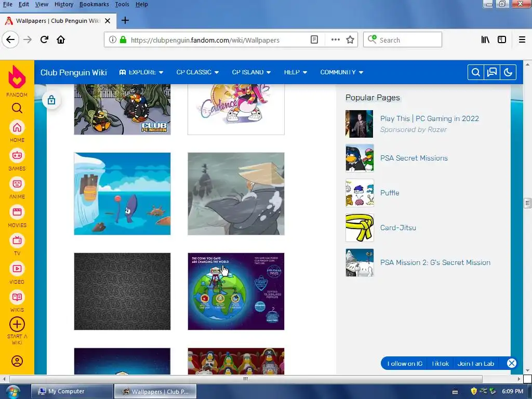
Task: Open Fandom sidebar search magnifier
Action: pyautogui.click(x=17, y=108)
